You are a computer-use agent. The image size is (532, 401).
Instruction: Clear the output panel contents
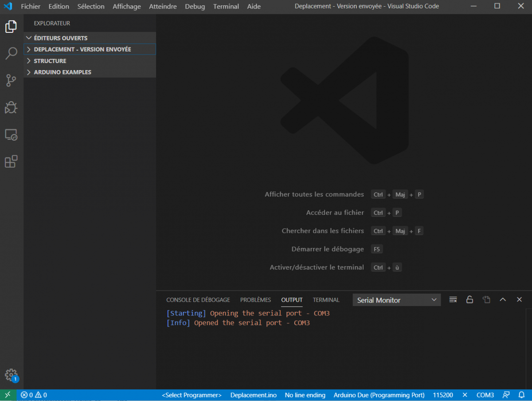453,300
